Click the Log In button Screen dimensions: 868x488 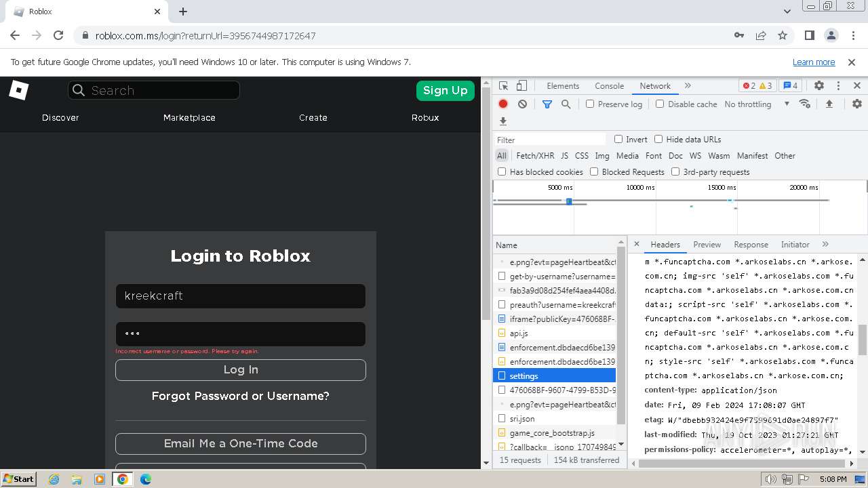pyautogui.click(x=241, y=370)
